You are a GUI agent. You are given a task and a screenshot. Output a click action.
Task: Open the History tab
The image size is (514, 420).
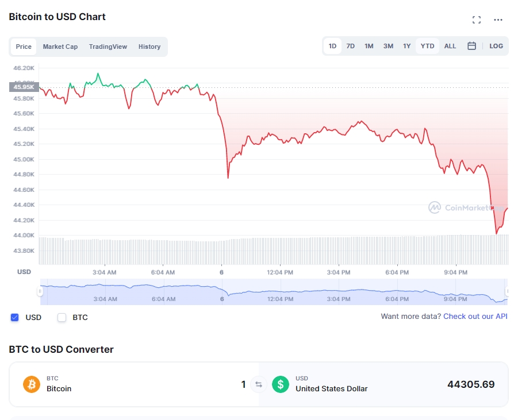tap(149, 47)
